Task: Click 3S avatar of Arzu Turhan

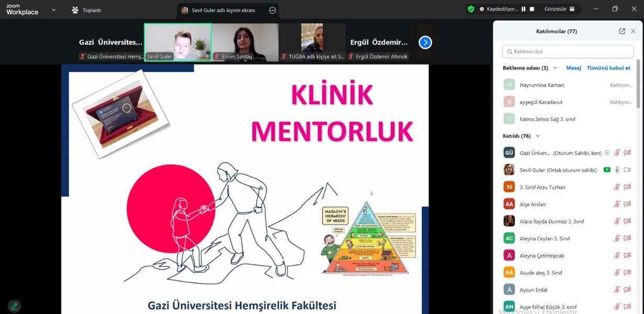Action: point(509,187)
